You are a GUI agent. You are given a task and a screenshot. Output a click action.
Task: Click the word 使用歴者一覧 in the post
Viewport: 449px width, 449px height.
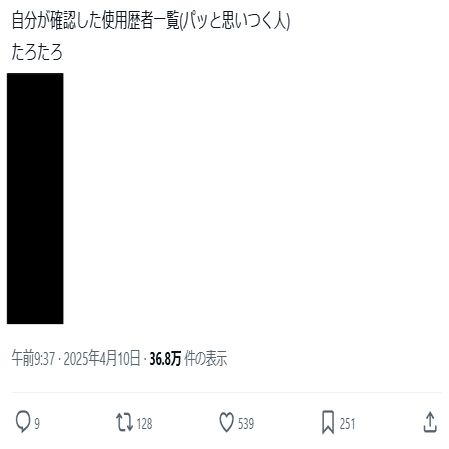coord(140,21)
